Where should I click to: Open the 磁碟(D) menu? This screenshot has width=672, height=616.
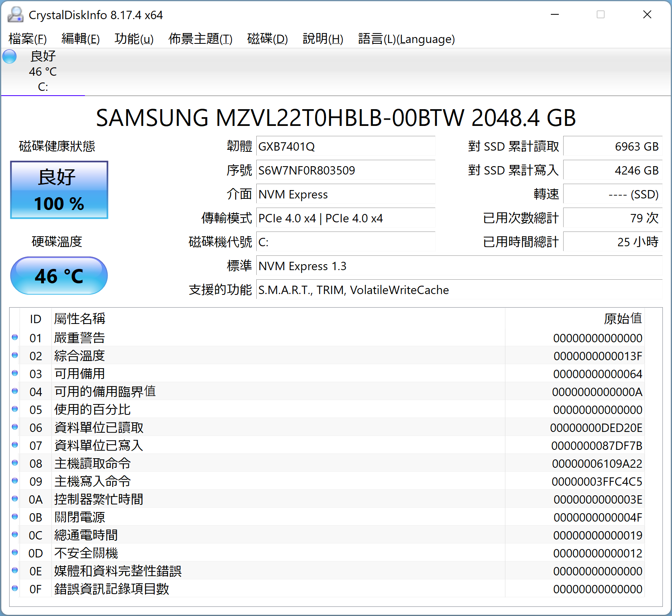[267, 39]
